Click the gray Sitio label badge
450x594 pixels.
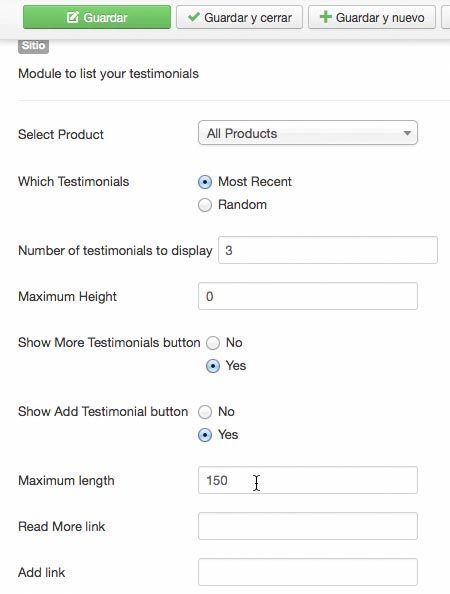(x=33, y=45)
